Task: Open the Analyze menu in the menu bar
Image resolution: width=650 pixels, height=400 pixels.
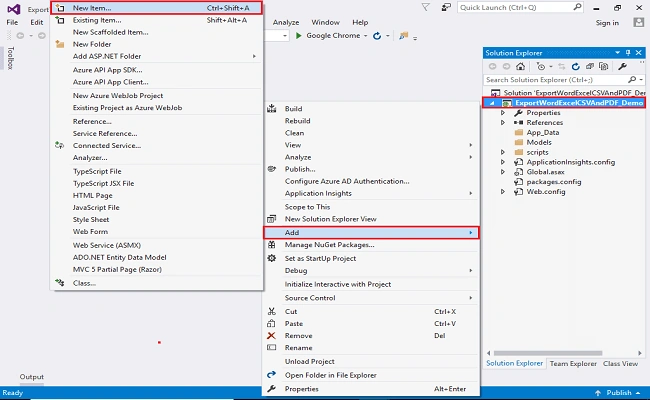Action: click(286, 22)
